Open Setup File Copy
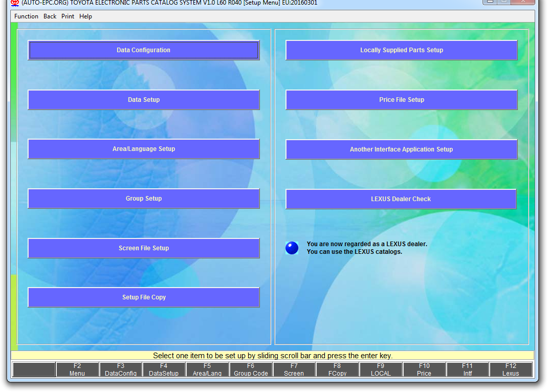Viewport: 548px width, 392px height. click(x=144, y=297)
